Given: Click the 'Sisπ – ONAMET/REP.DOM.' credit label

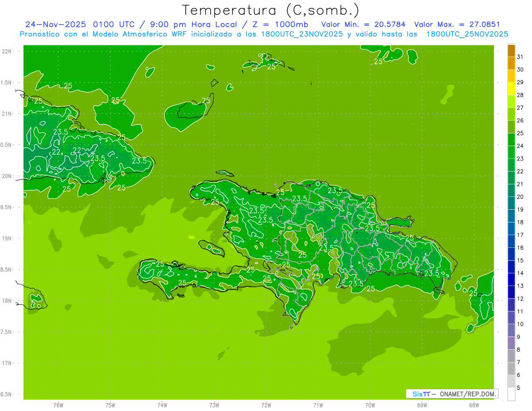Looking at the screenshot, I should [x=452, y=394].
